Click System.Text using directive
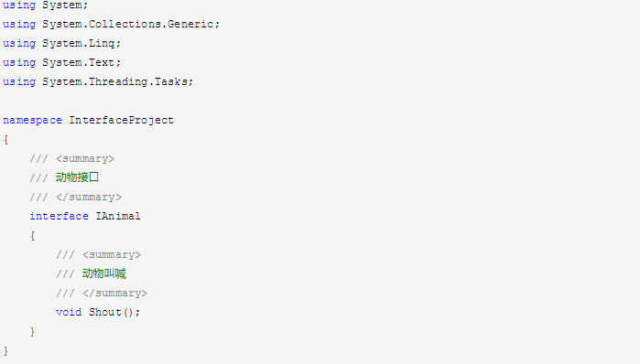The image size is (640, 364). 81,62
